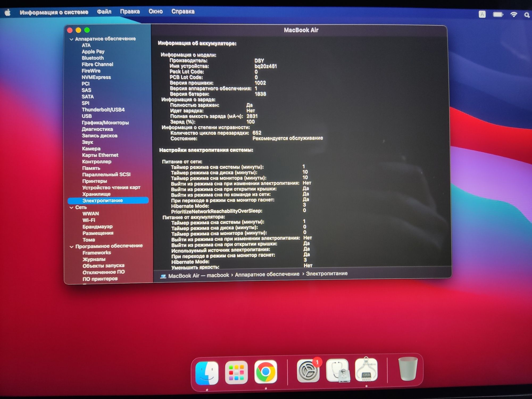This screenshot has height=399, width=532.
Task: Open the Справка menu
Action: [x=183, y=11]
